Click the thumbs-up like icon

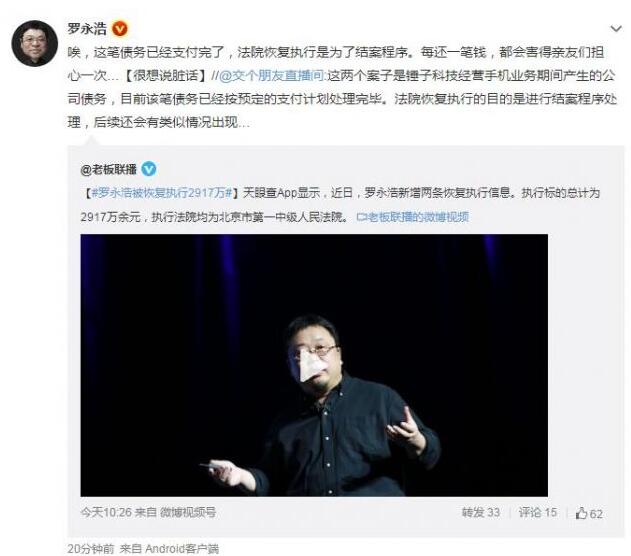(581, 513)
